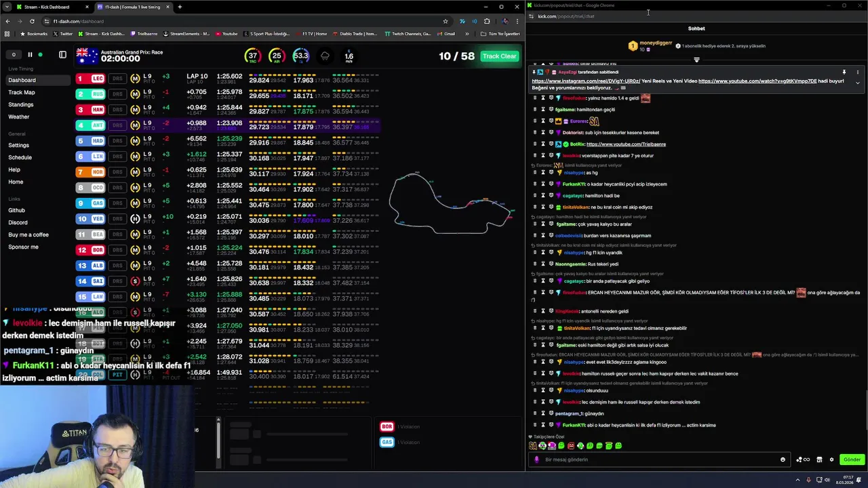Open chat settings gear icon
Viewport: 868px width, 488px height.
(x=831, y=460)
